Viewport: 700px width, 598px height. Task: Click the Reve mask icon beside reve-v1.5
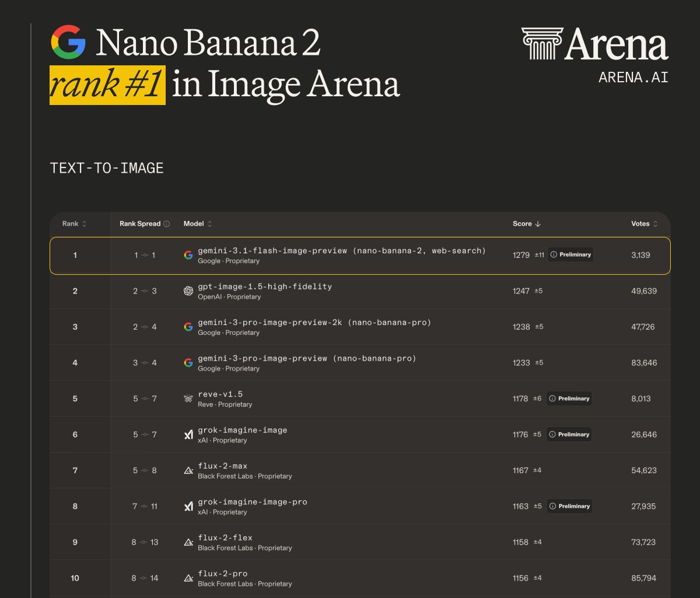188,398
